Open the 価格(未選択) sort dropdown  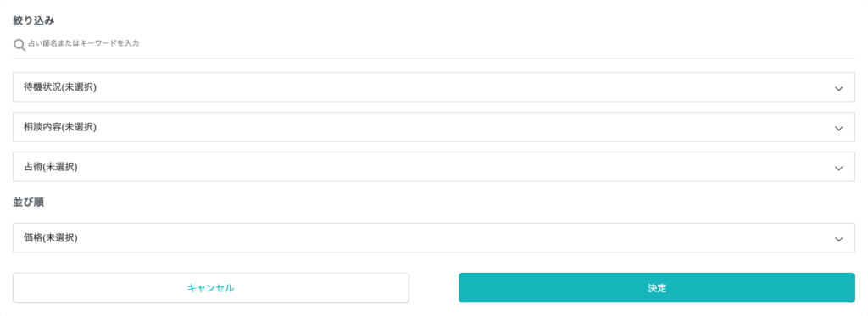pyautogui.click(x=434, y=238)
